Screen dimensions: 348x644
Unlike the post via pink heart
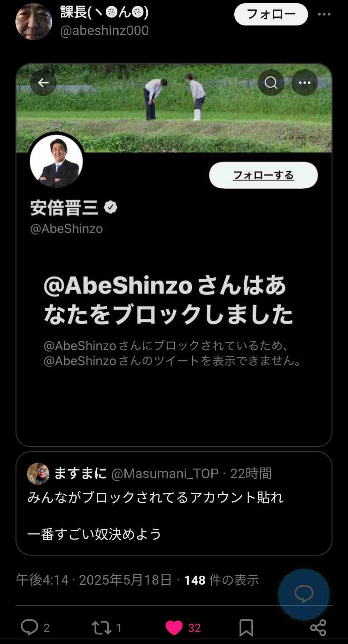pyautogui.click(x=174, y=628)
